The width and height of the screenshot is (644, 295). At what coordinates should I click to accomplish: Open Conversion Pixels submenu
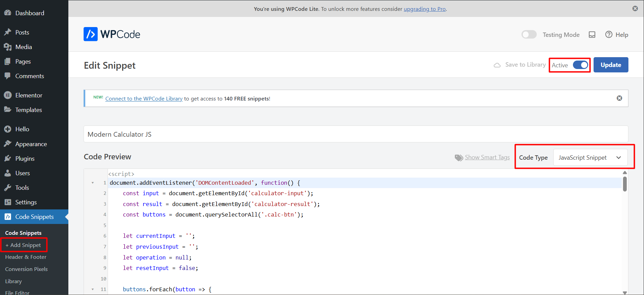(26, 269)
